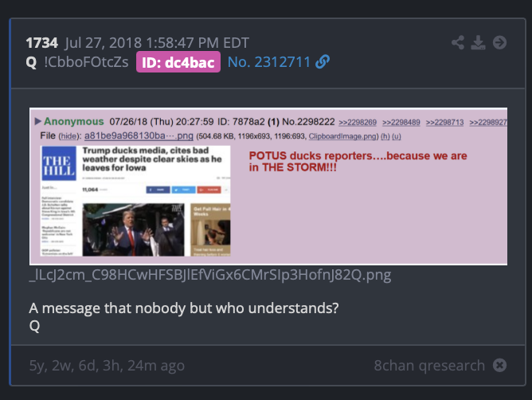The width and height of the screenshot is (532, 400).
Task: Follow reply link >>2298489
Action: pos(401,122)
